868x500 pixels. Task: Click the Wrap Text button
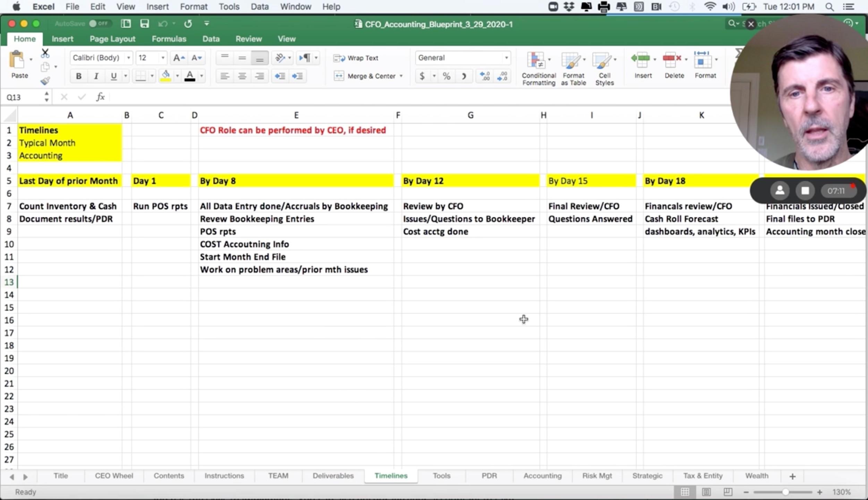tap(356, 58)
